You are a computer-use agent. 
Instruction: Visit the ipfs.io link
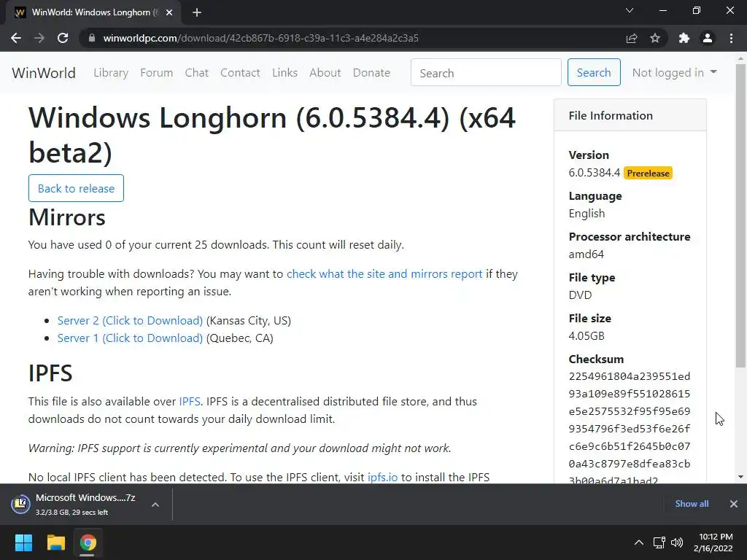tap(382, 477)
